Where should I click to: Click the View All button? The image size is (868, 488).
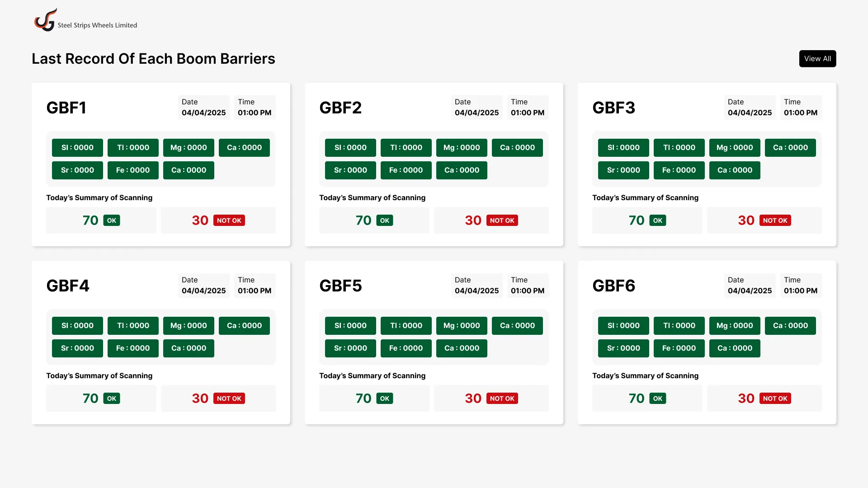[817, 58]
